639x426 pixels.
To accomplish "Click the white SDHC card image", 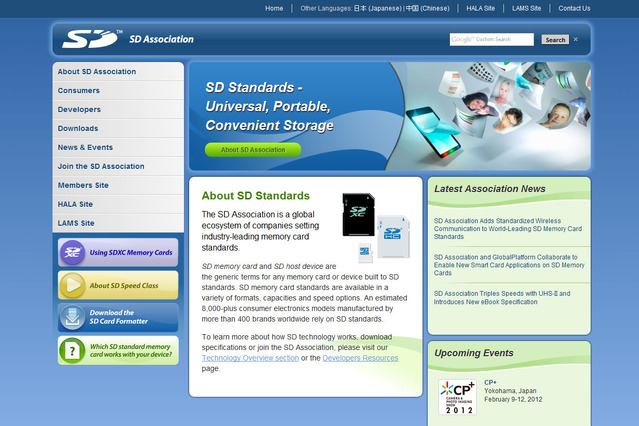I will click(x=393, y=237).
